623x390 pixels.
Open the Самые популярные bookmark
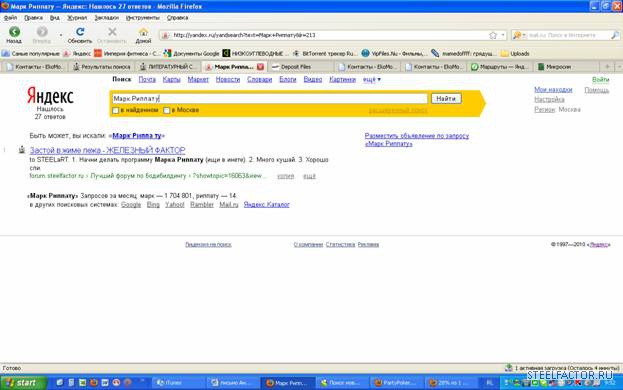31,54
